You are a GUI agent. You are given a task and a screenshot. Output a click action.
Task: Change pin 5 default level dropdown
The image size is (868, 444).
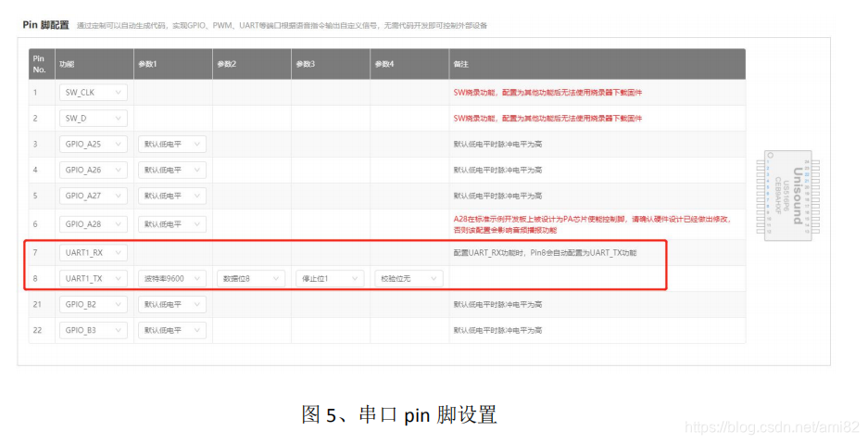point(172,196)
